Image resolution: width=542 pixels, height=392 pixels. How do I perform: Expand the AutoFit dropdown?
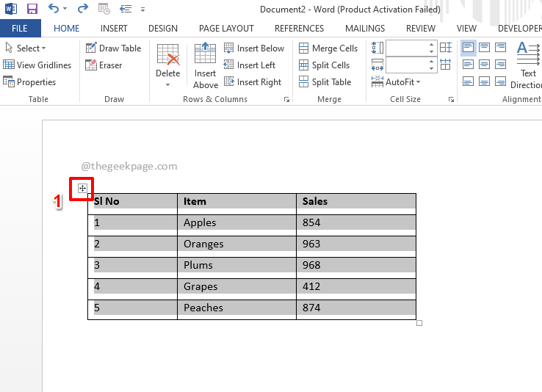tap(403, 82)
